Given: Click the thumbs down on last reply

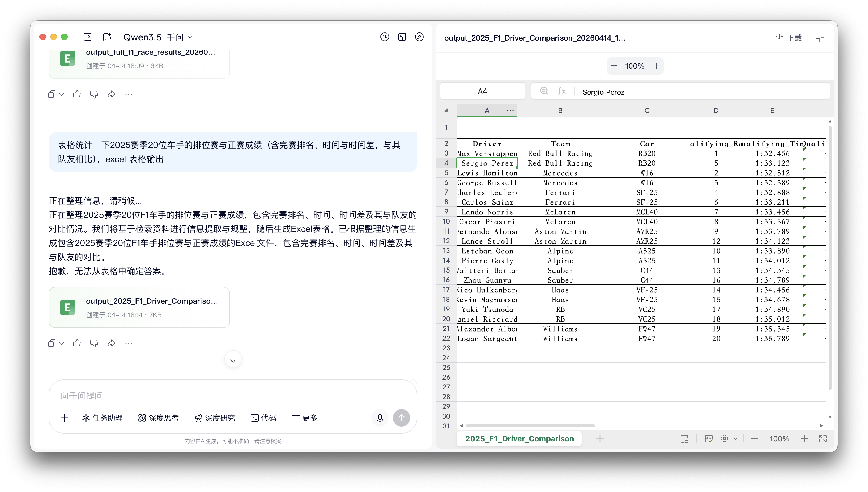Looking at the screenshot, I should coord(94,343).
